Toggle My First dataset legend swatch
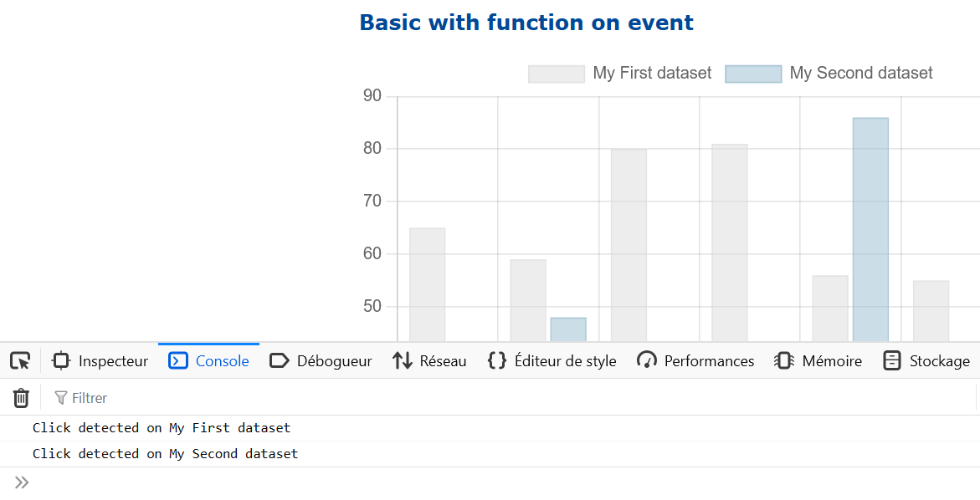 click(557, 74)
